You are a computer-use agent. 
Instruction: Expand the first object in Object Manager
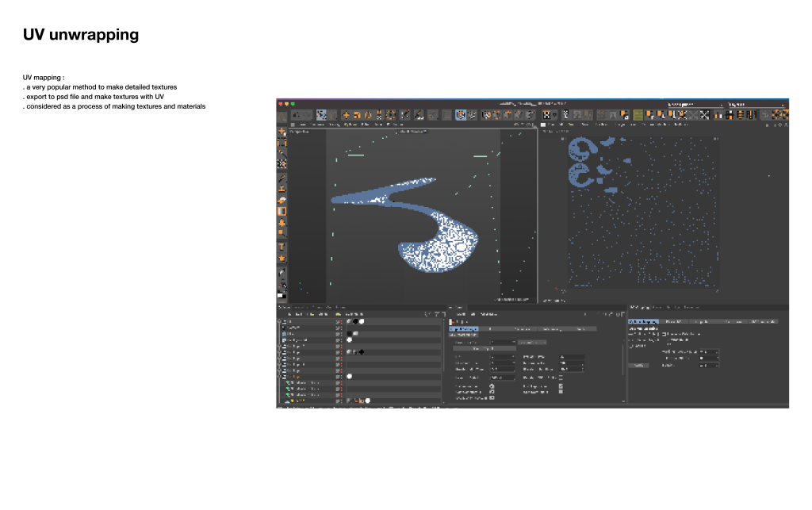(x=281, y=321)
